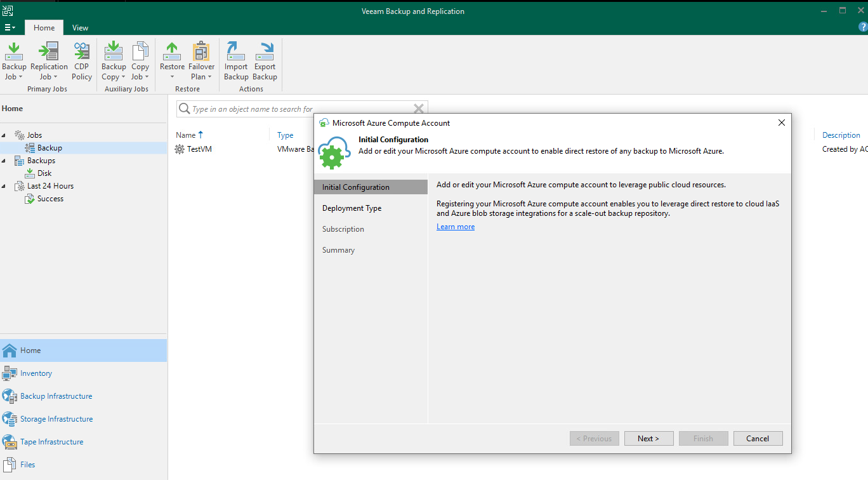Click the Cancel button in wizard
Image resolution: width=868 pixels, height=480 pixels.
pos(758,439)
